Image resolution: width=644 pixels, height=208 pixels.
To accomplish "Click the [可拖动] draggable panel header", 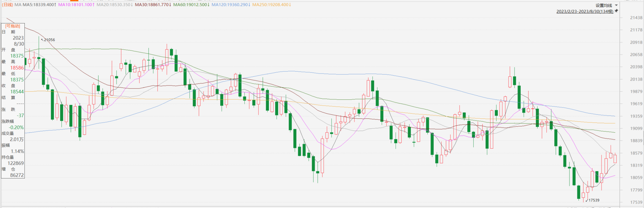I will point(13,26).
